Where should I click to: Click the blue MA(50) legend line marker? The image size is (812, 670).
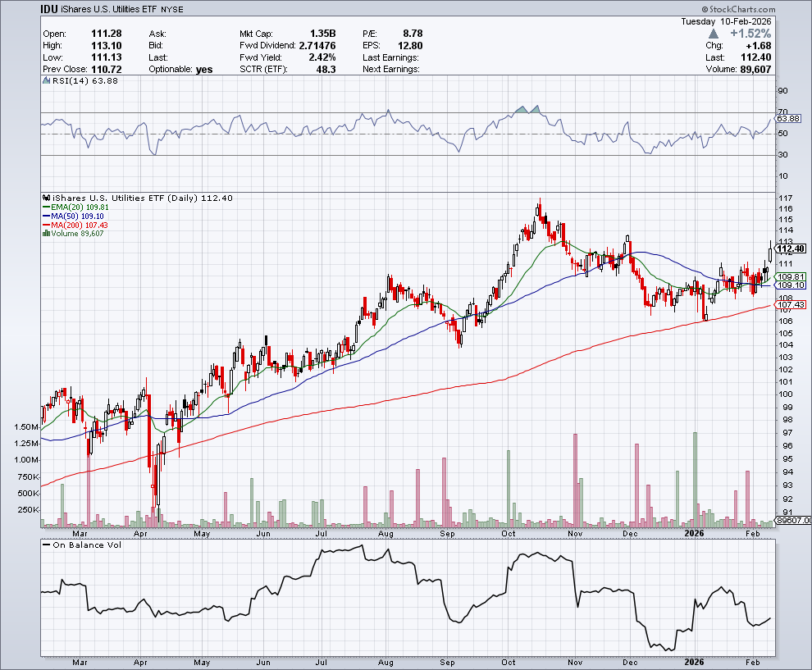pyautogui.click(x=44, y=216)
